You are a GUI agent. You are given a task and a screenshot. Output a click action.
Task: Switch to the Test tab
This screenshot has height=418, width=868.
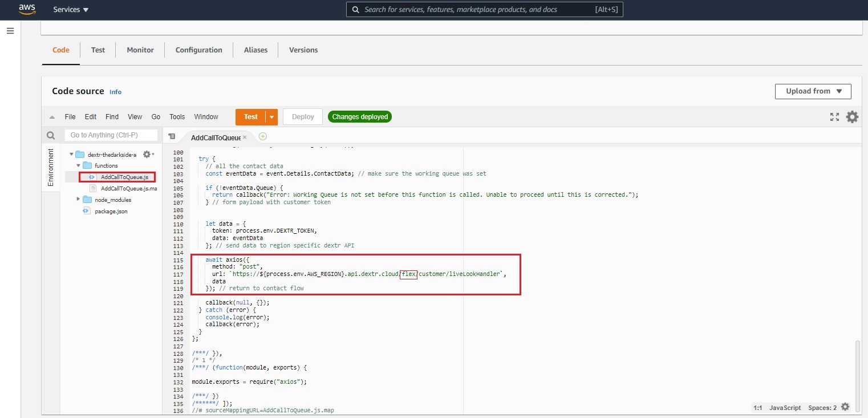pyautogui.click(x=98, y=50)
